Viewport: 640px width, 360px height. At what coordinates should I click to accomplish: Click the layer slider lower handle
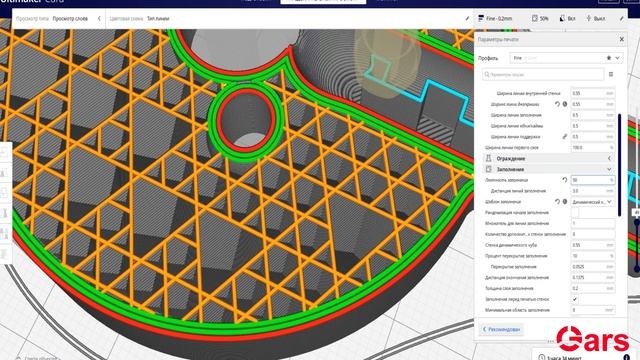[636, 269]
